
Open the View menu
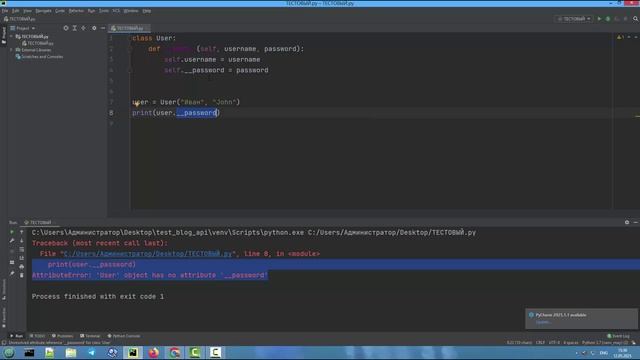(x=27, y=11)
